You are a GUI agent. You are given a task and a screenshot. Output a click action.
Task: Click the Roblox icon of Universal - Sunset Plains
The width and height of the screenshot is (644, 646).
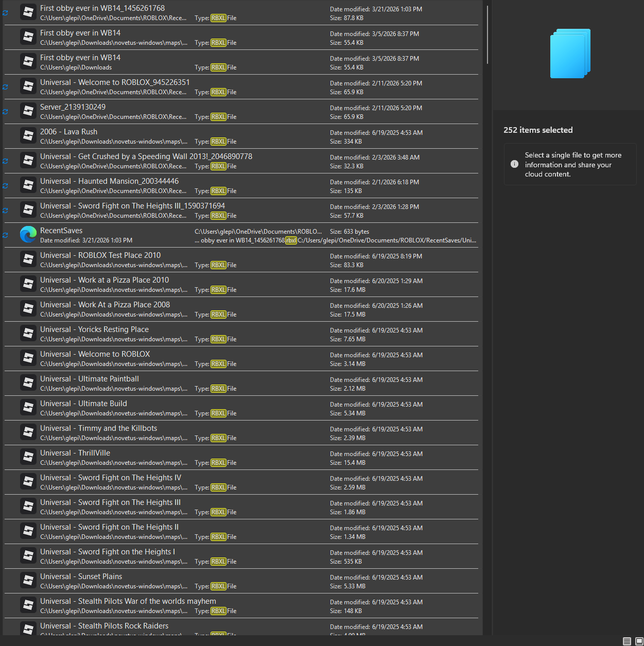tap(28, 581)
